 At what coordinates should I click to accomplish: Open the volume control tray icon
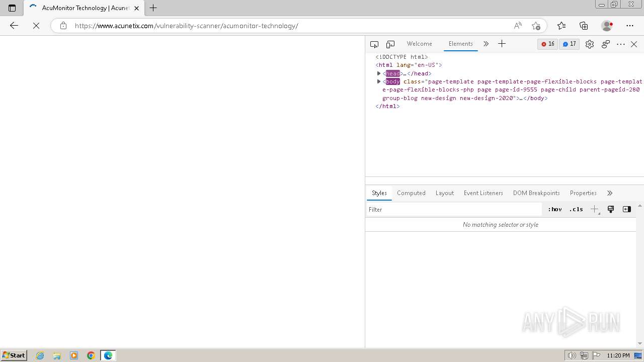[572, 355]
